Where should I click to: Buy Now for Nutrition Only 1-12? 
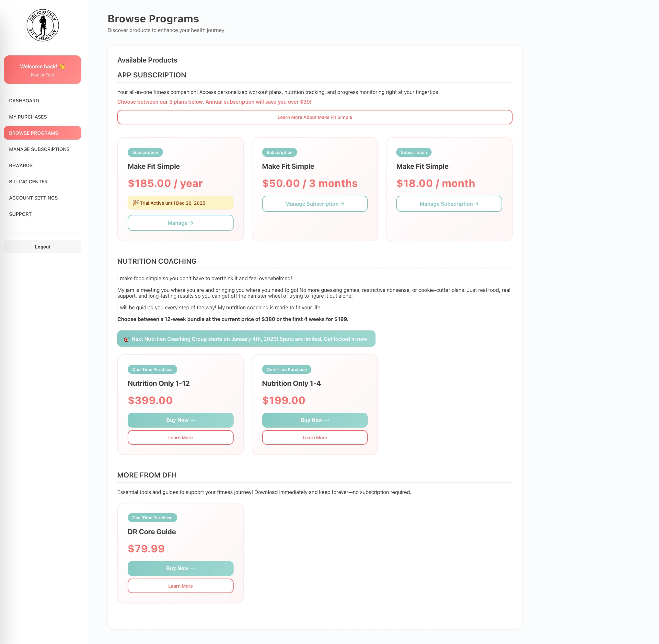coord(180,420)
